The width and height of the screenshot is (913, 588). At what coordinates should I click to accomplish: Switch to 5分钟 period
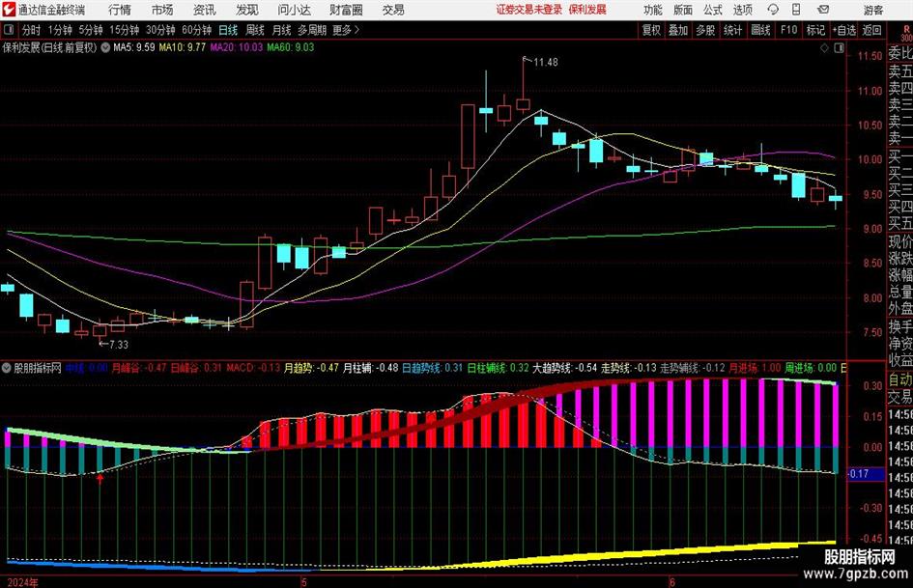[x=91, y=30]
